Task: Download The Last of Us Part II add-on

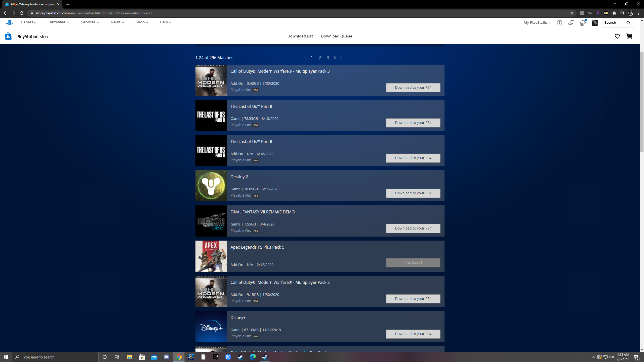Action: 413,158
